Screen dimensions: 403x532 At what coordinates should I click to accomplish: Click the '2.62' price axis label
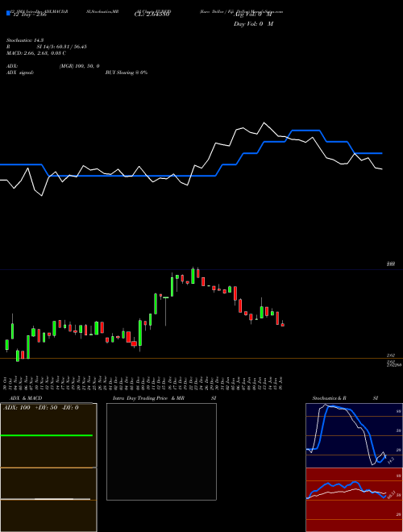point(390,355)
